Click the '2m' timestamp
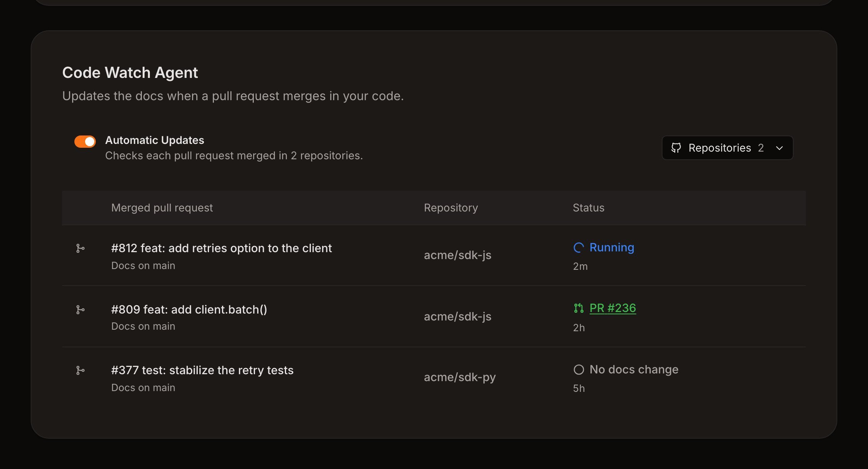 tap(580, 266)
